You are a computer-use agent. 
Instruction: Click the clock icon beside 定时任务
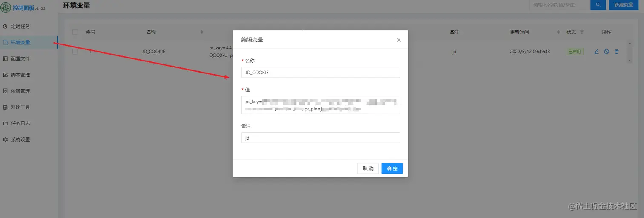[5, 26]
